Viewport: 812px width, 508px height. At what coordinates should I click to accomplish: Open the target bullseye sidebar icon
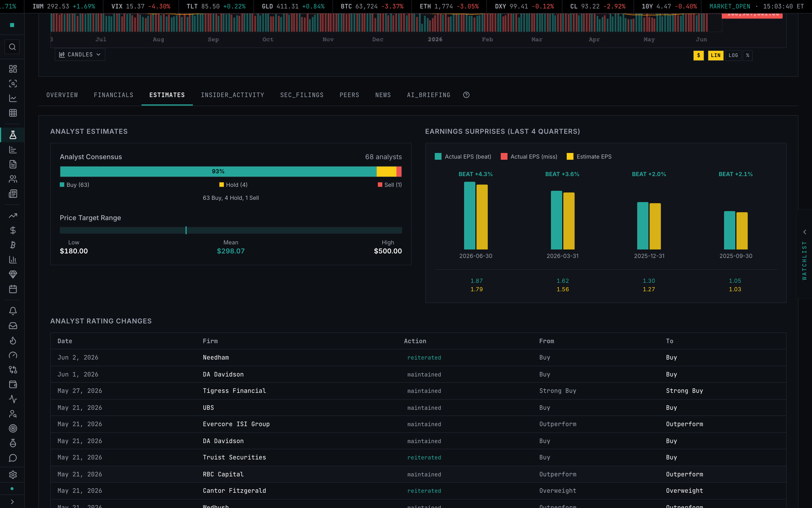pos(13,429)
